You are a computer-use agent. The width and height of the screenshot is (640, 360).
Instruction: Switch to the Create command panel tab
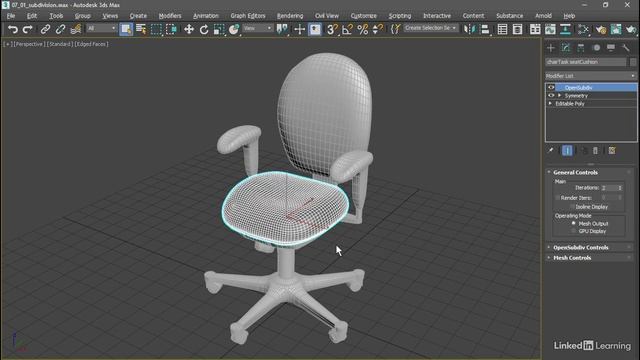tap(551, 48)
